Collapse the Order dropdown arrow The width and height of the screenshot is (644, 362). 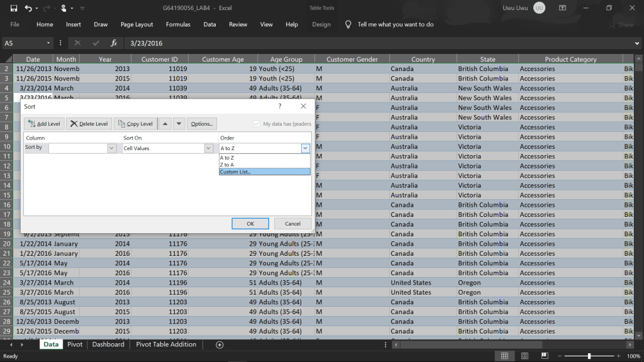coord(306,148)
